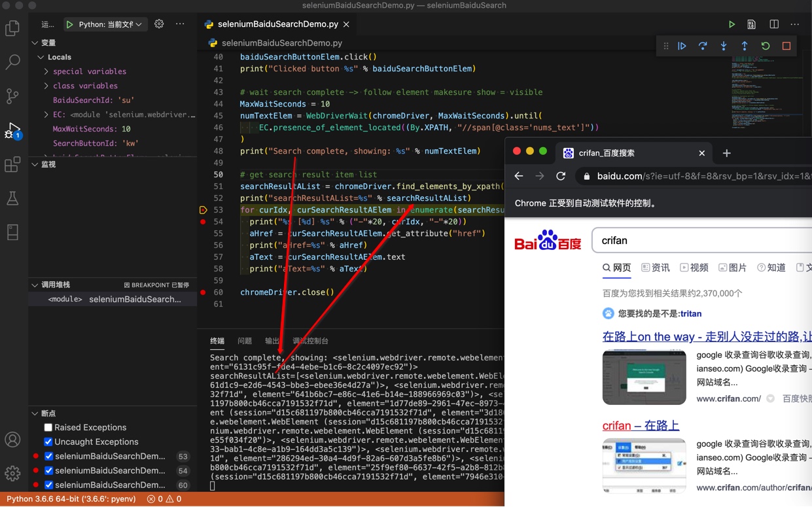Click Python 3.6.6 interpreter in status bar
This screenshot has height=507, width=812.
(71, 498)
